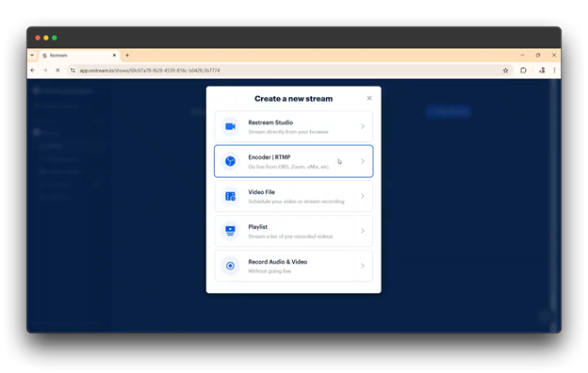This screenshot has height=373, width=588.
Task: Click the site information icon in address bar
Action: [x=73, y=70]
